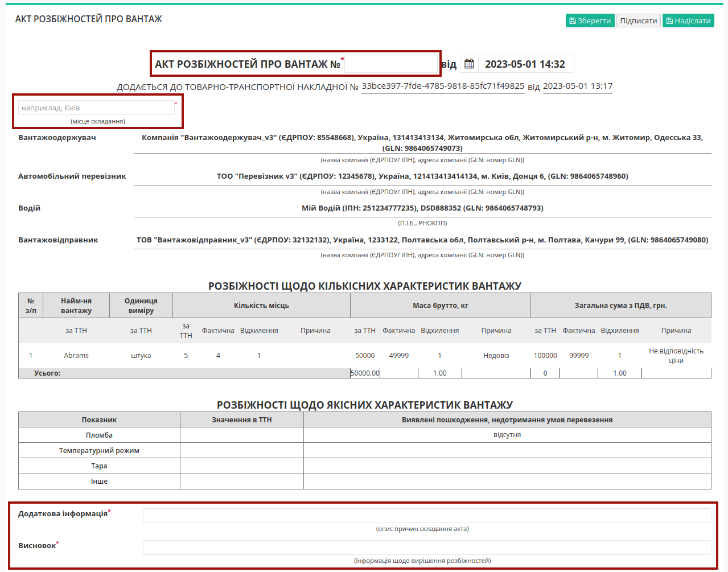The width and height of the screenshot is (728, 572).
Task: Click the total gross mass field 50000.00
Action: tap(365, 373)
